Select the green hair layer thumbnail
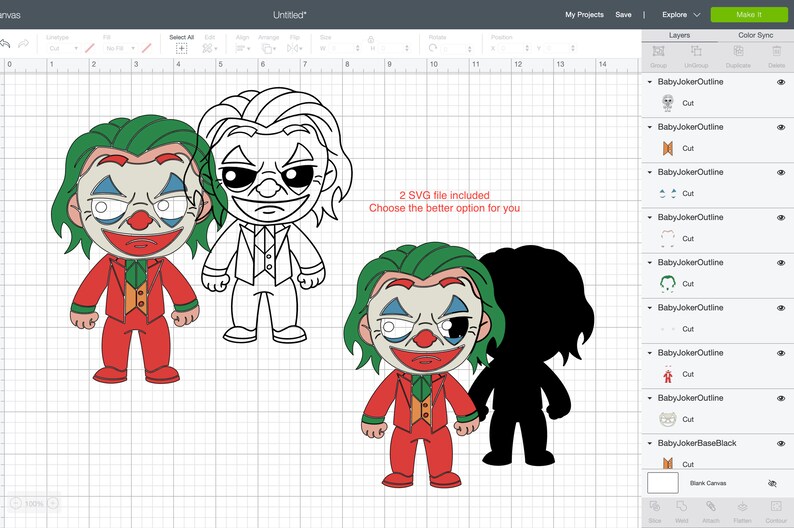Viewport: 794px width, 528px height. (x=667, y=283)
